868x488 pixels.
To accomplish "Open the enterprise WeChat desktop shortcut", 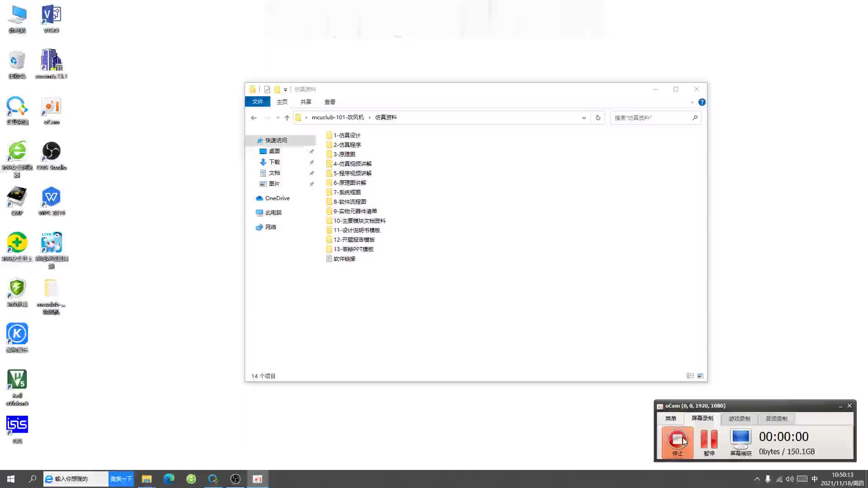I will tap(17, 110).
